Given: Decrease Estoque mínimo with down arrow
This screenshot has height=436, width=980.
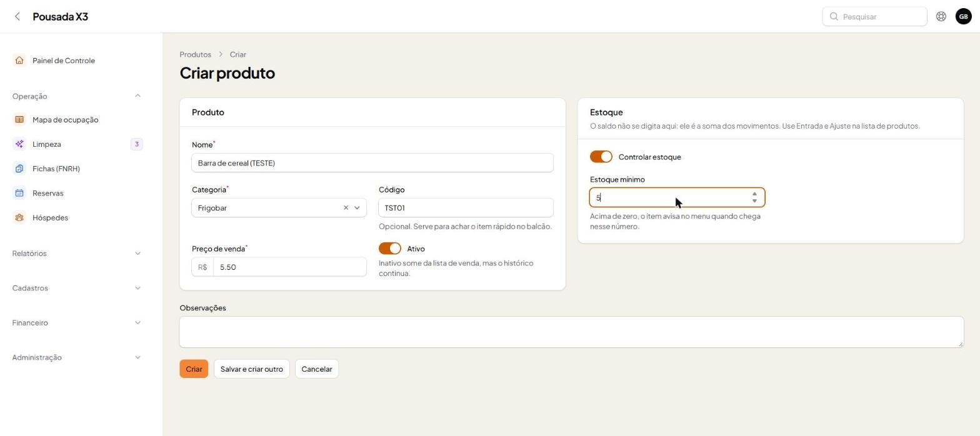Looking at the screenshot, I should (754, 201).
